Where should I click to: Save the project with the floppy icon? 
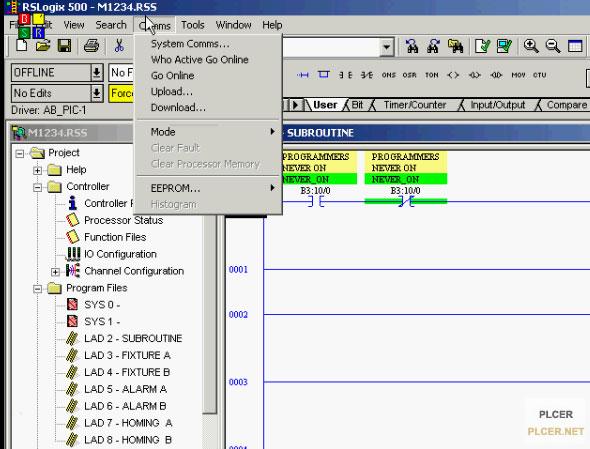64,46
